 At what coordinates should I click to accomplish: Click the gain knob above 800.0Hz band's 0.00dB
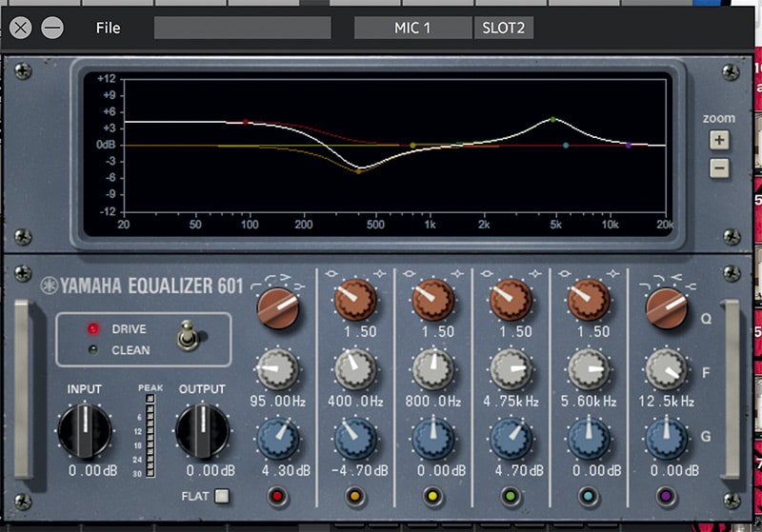coord(433,439)
